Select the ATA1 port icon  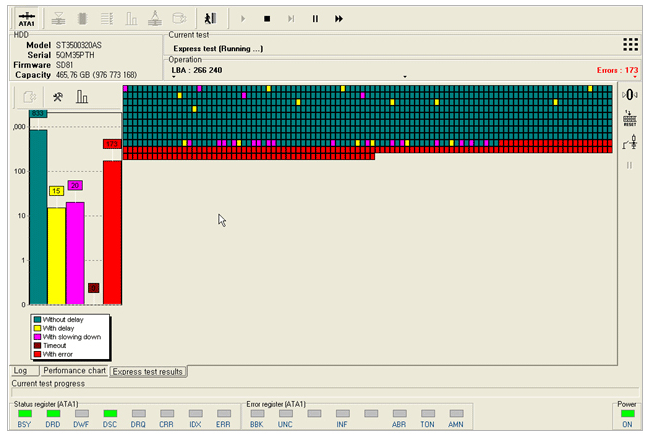pos(25,17)
